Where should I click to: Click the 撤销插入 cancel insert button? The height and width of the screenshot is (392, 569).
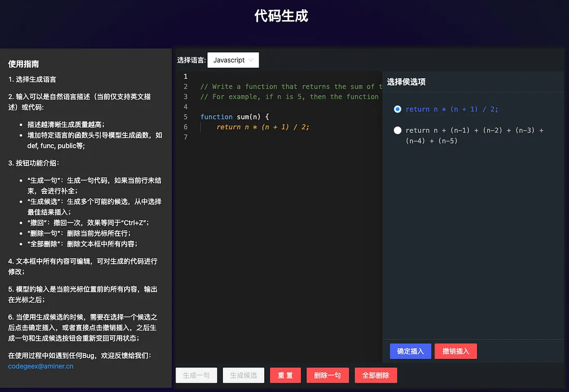[x=456, y=351]
